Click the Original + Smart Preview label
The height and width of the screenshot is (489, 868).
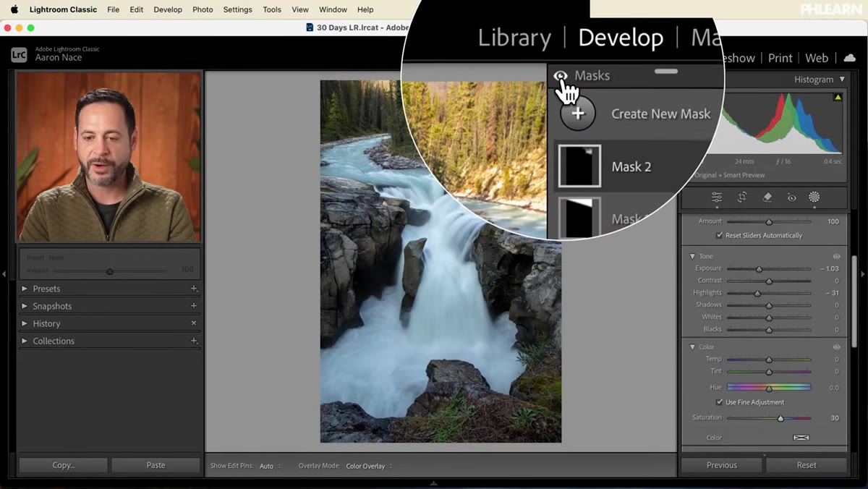(729, 175)
